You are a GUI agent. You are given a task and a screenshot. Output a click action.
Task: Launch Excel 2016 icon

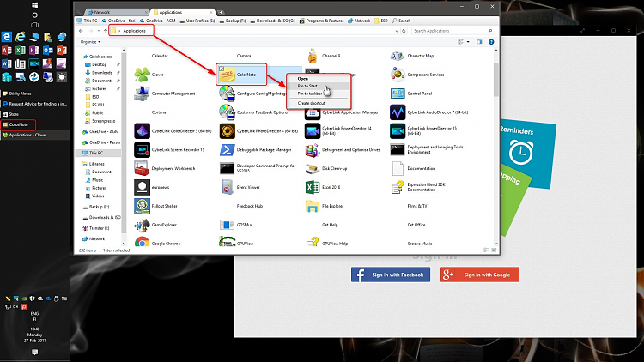(313, 187)
